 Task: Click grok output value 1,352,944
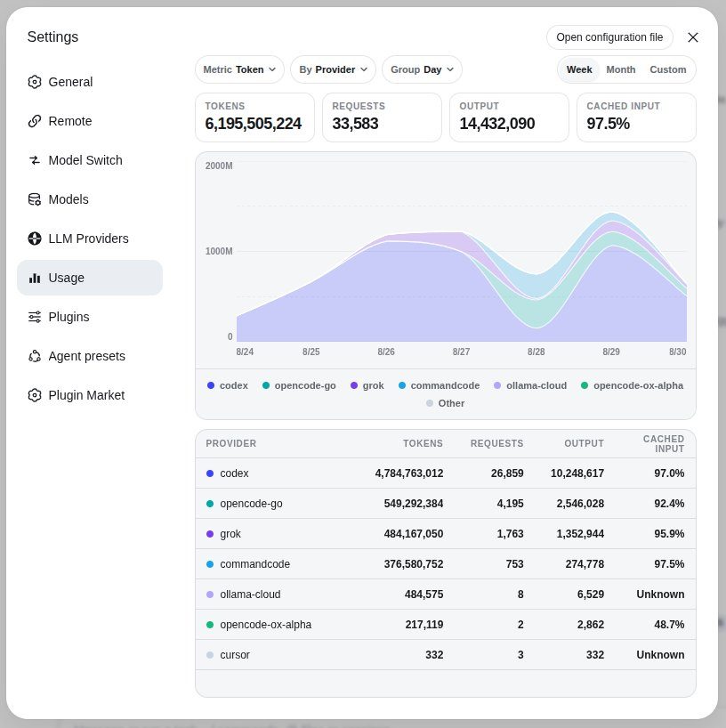coord(580,534)
